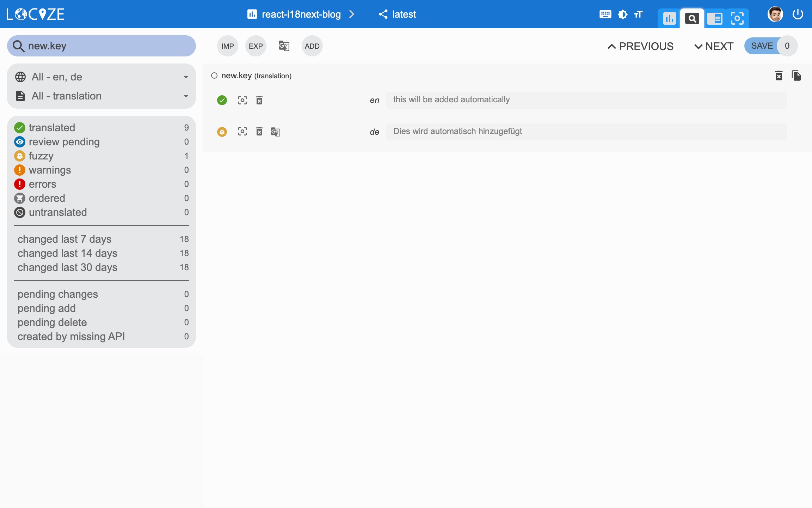The height and width of the screenshot is (508, 812).
Task: Auto-translate the German entry
Action: [275, 132]
